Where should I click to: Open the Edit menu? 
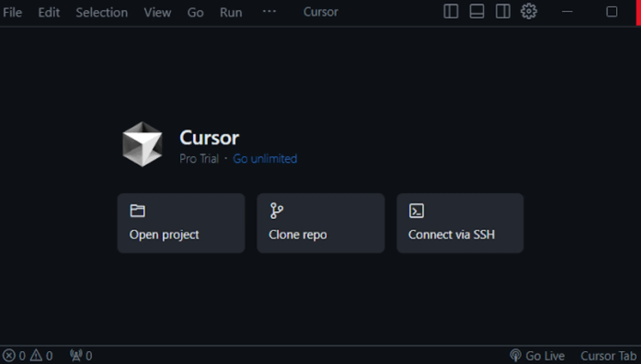[x=49, y=12]
